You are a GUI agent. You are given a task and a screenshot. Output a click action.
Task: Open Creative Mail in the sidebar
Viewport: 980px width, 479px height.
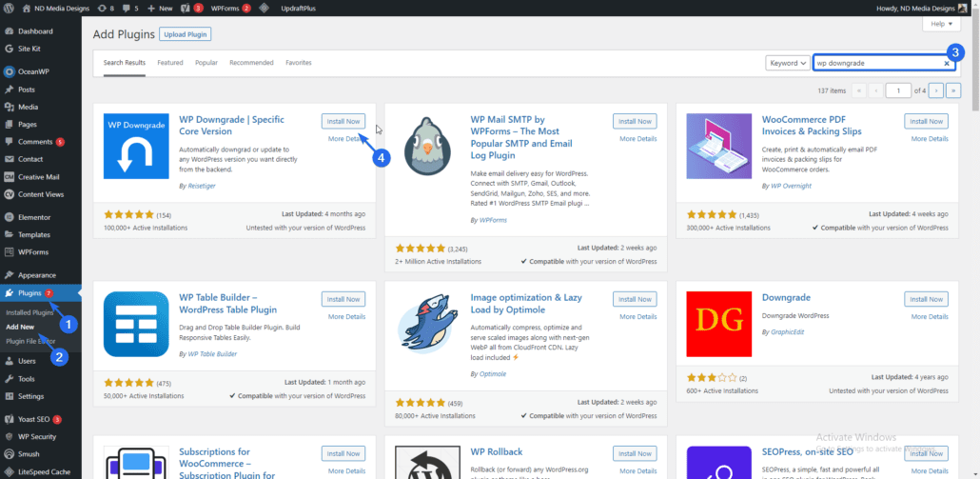tap(41, 177)
